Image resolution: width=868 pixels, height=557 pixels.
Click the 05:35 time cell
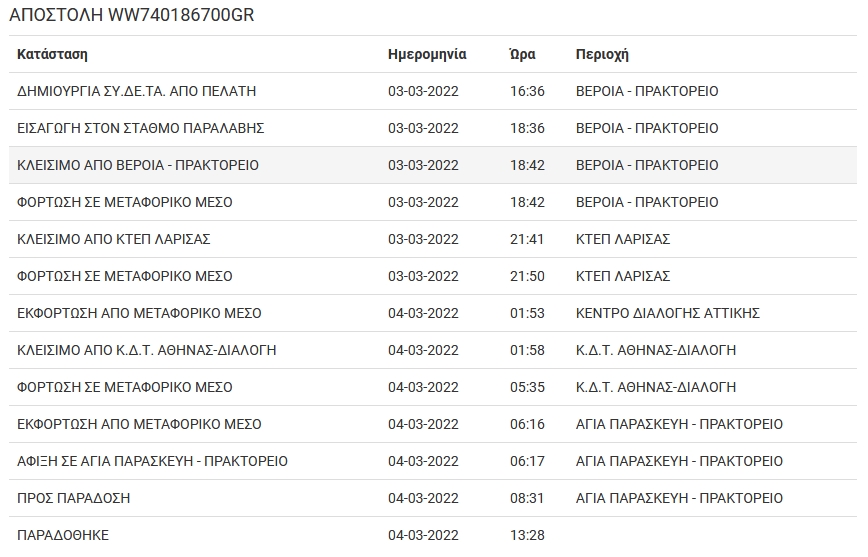[527, 387]
